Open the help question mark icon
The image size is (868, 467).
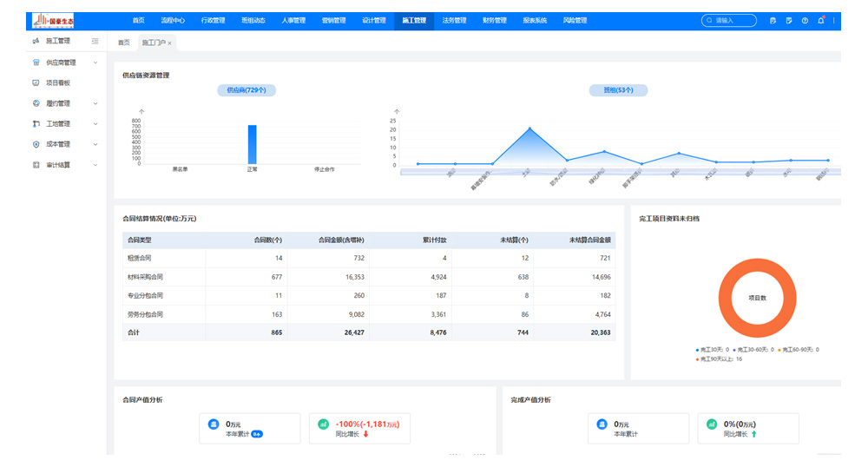[805, 20]
